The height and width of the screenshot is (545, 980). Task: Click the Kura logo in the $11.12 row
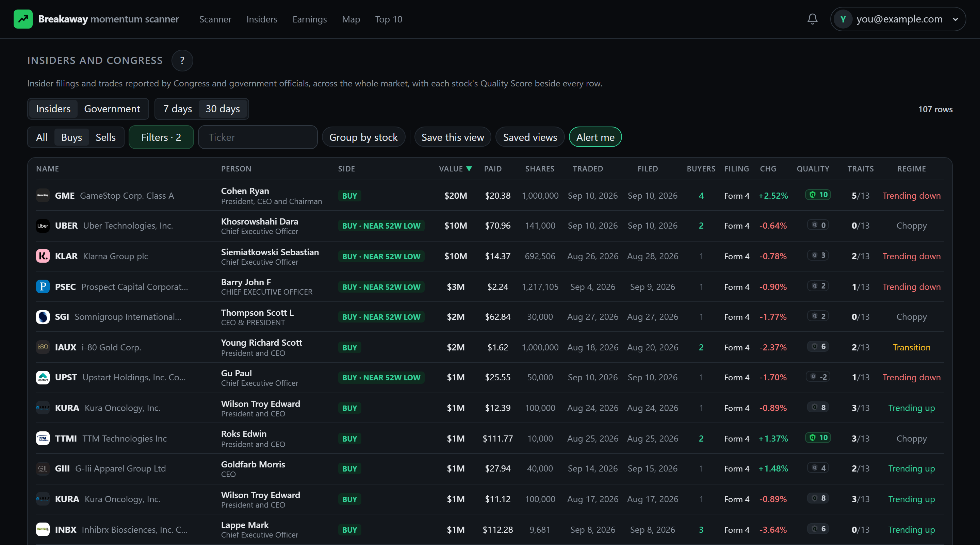pyautogui.click(x=43, y=499)
